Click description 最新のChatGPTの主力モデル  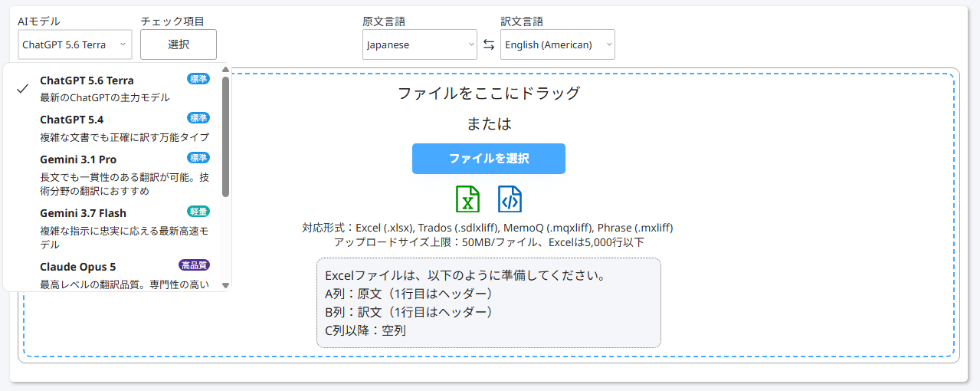pos(105,97)
